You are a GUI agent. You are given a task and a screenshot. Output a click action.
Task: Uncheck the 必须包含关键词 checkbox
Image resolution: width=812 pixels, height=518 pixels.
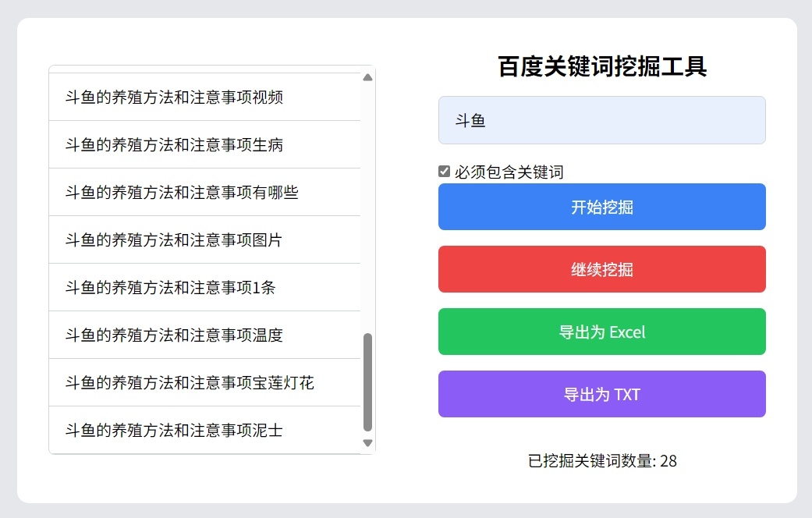point(444,172)
